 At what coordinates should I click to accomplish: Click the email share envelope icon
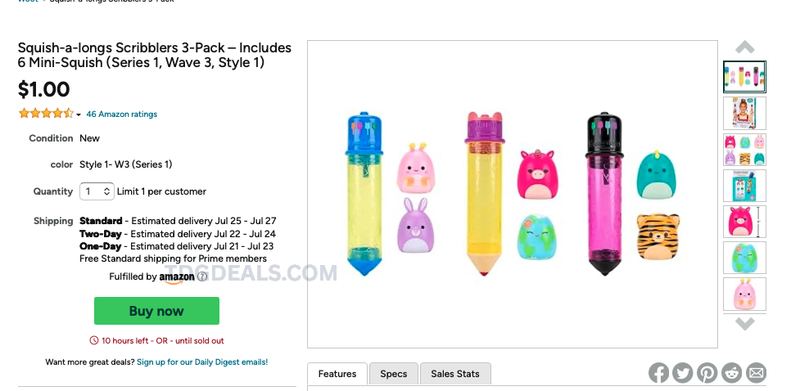[756, 373]
